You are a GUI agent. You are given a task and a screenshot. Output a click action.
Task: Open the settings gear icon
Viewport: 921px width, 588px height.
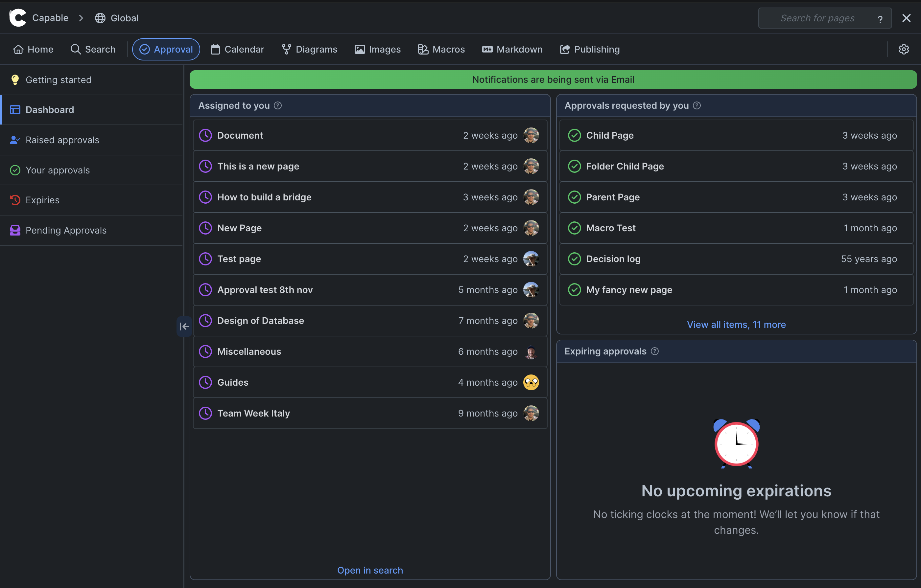tap(903, 49)
